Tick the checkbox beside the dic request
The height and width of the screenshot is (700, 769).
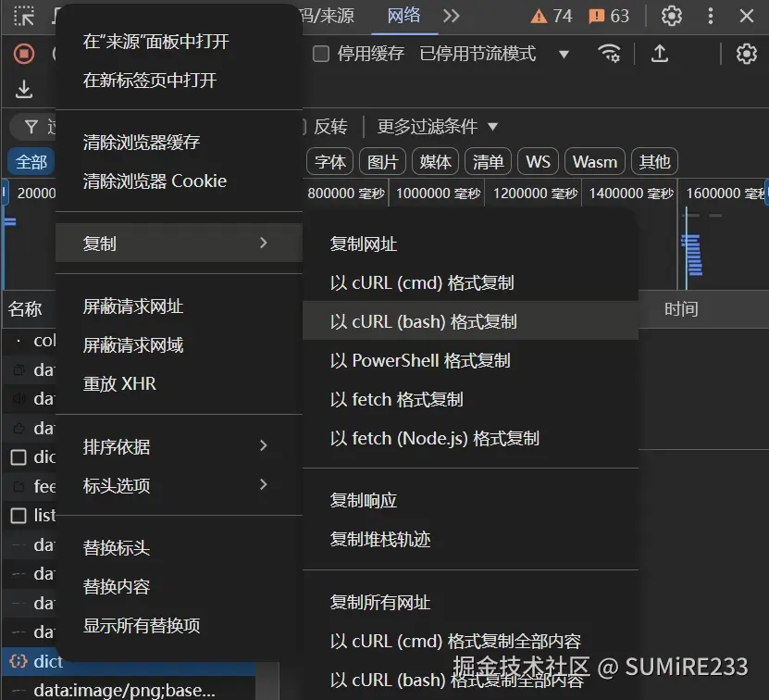19,457
